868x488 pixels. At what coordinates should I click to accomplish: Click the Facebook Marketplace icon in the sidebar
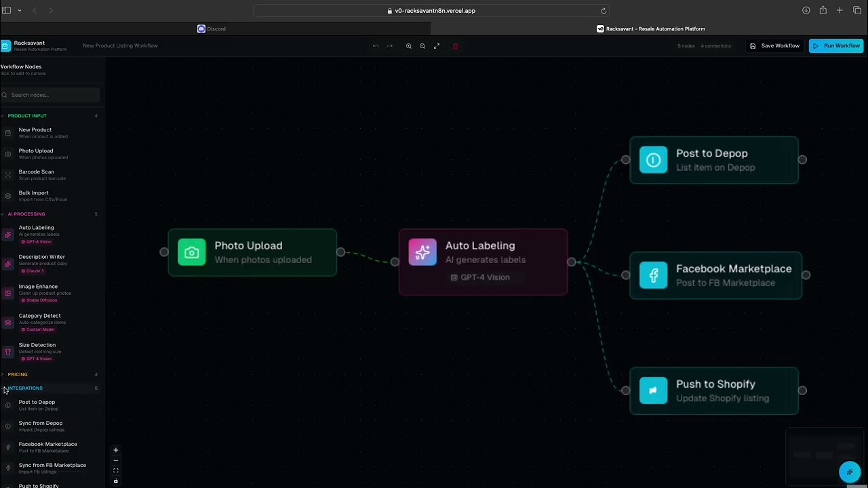click(x=8, y=447)
